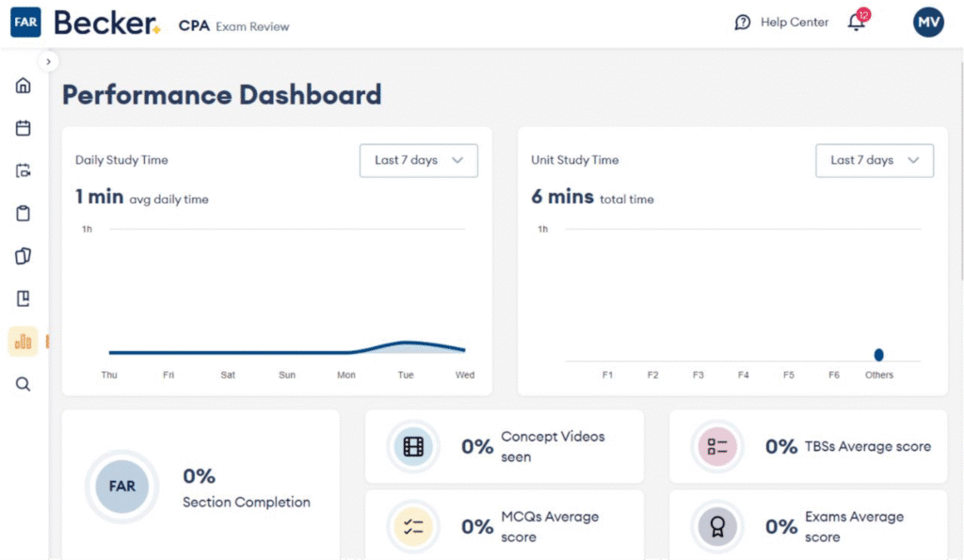Viewport: 964px width, 560px height.
Task: Click the search magnifier icon in sidebar
Action: pos(24,384)
